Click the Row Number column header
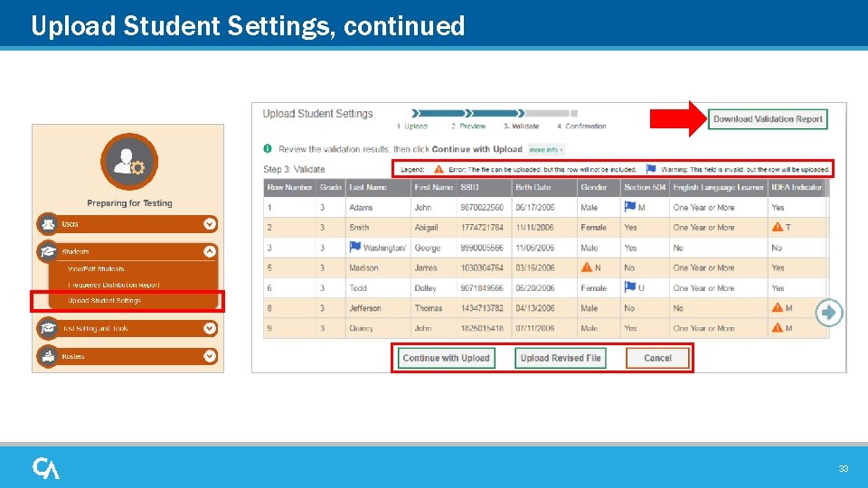 289,188
